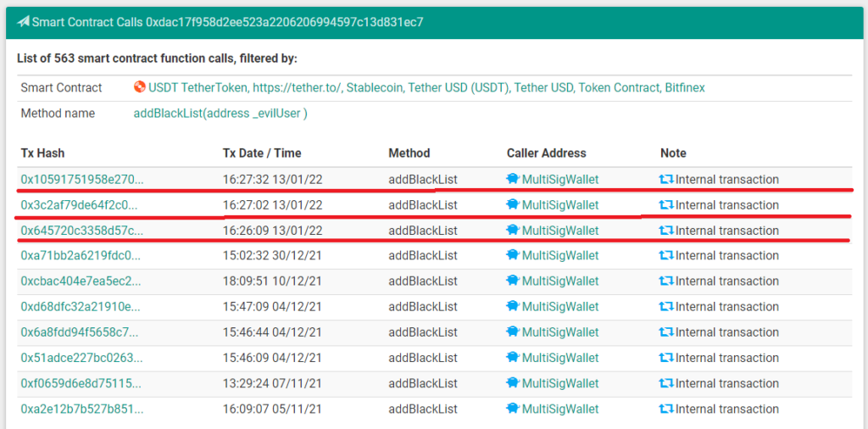Click internal transaction icon for 0x51adce227bc0263 row

coord(666,358)
